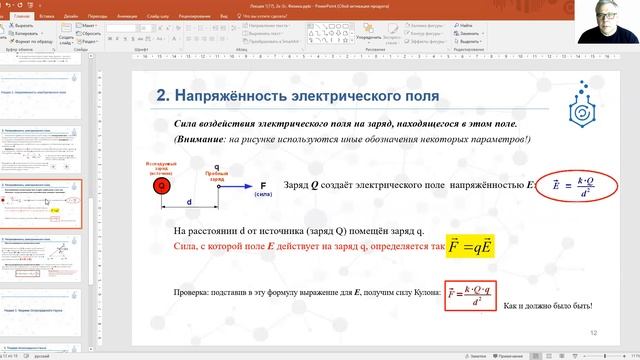
Task: Toggle align left paragraph button
Action: 189,39
